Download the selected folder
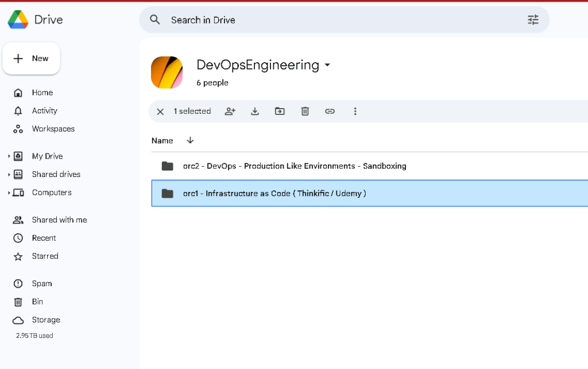588x369 pixels. pyautogui.click(x=255, y=111)
